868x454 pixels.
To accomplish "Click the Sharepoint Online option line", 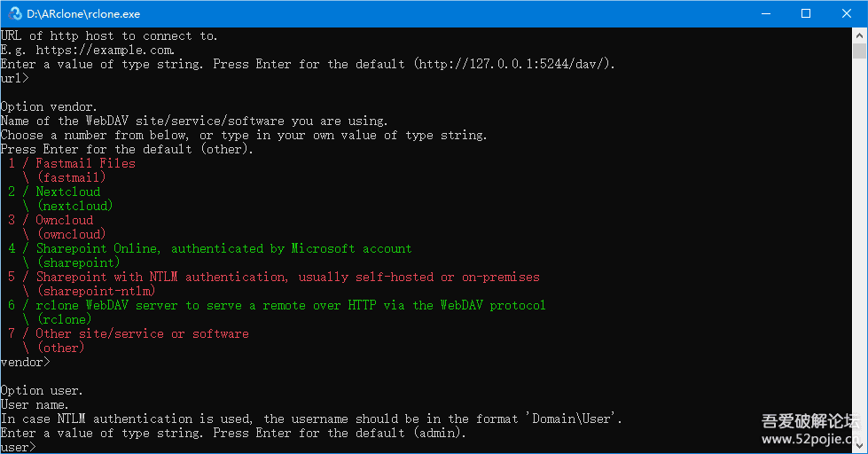I will point(223,248).
